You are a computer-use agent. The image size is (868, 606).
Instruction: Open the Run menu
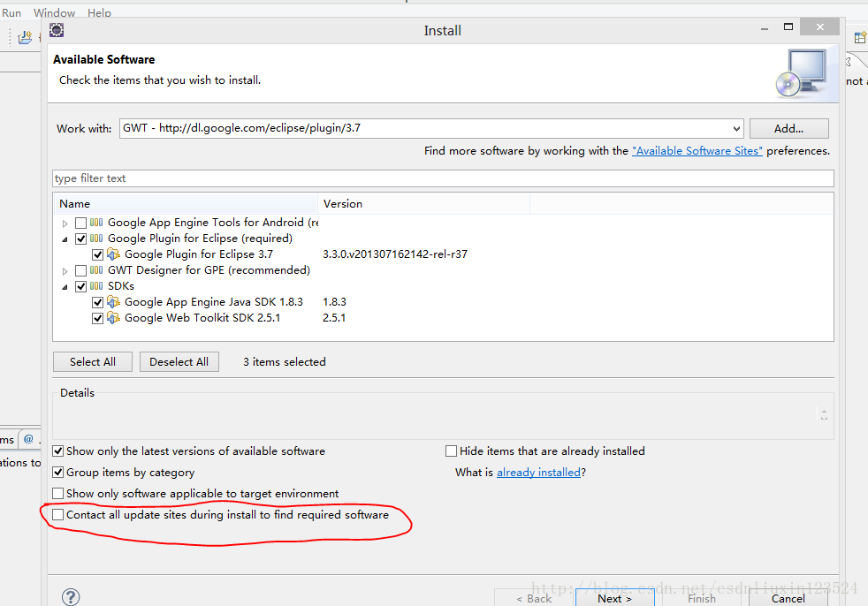point(11,12)
